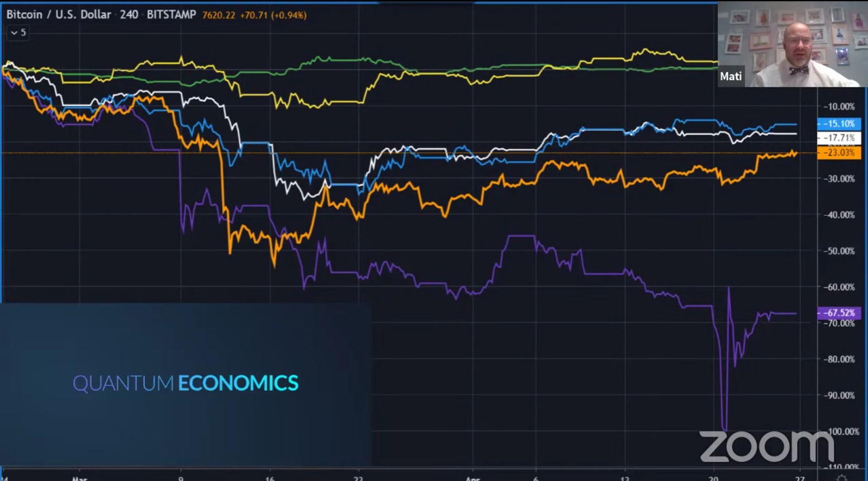Screen dimensions: 868x481
Task: Click the 16 date marker on time axis
Action: tap(270, 478)
